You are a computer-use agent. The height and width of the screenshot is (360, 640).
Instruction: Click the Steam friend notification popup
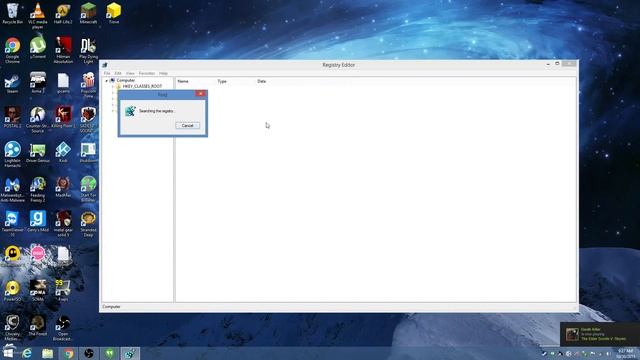pos(600,334)
